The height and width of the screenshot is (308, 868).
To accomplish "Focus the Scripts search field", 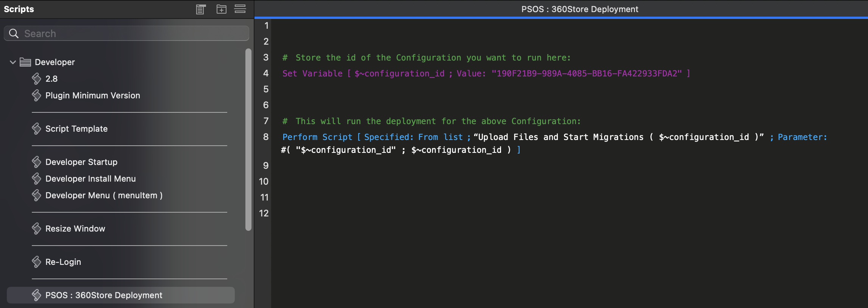I will point(126,33).
